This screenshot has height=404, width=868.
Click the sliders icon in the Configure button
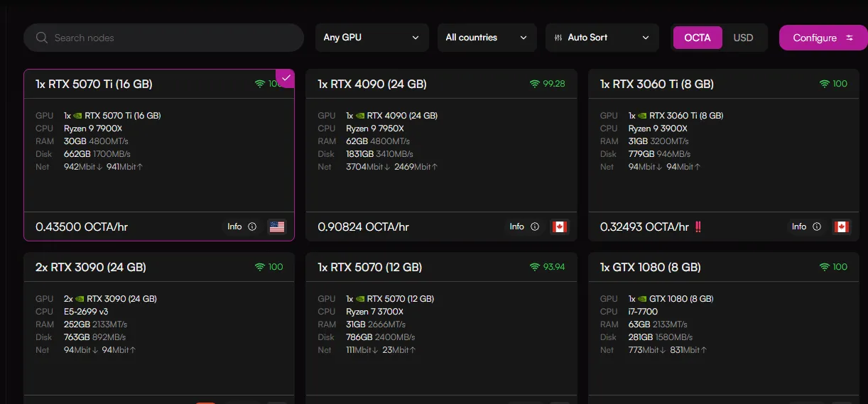(850, 38)
